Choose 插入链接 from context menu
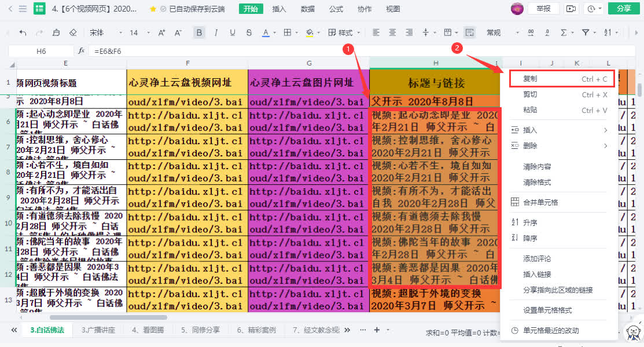 coord(559,274)
